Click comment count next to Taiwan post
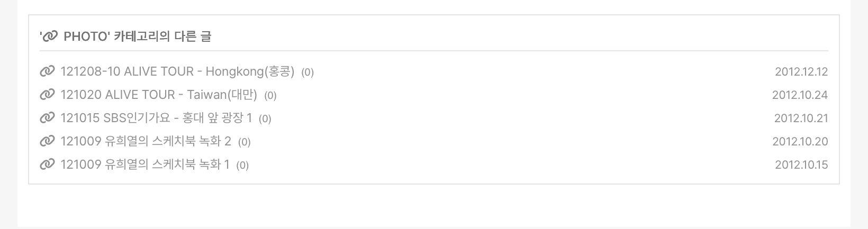 (x=270, y=95)
